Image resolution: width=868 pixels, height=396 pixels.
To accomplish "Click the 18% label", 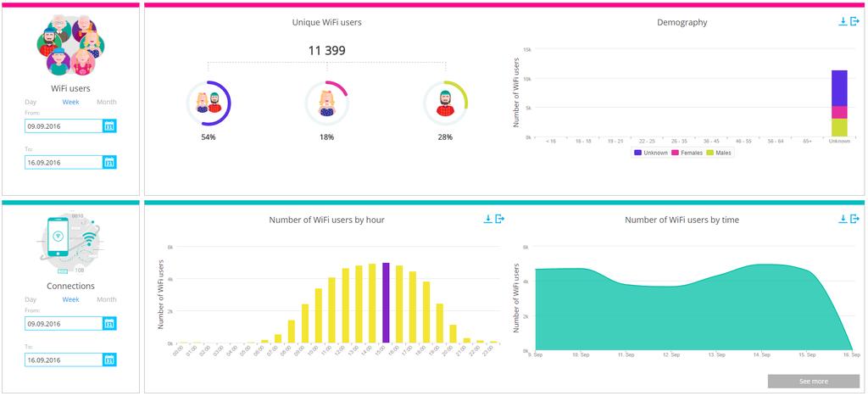I will click(x=326, y=137).
